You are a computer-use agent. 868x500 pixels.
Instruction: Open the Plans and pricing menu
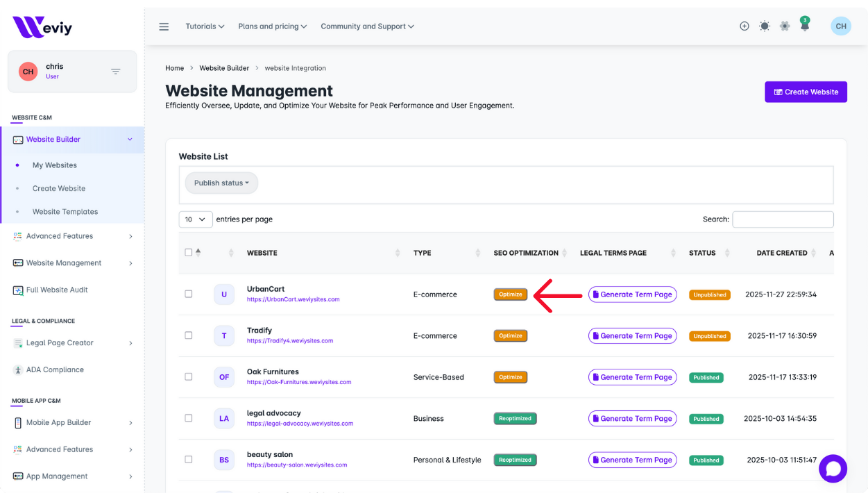tap(273, 26)
